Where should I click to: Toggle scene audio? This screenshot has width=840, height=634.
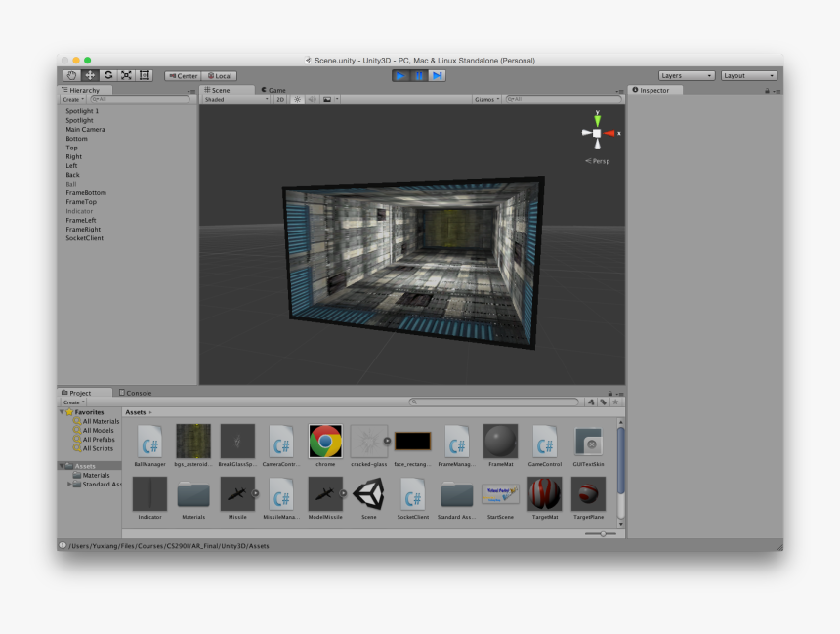point(312,99)
